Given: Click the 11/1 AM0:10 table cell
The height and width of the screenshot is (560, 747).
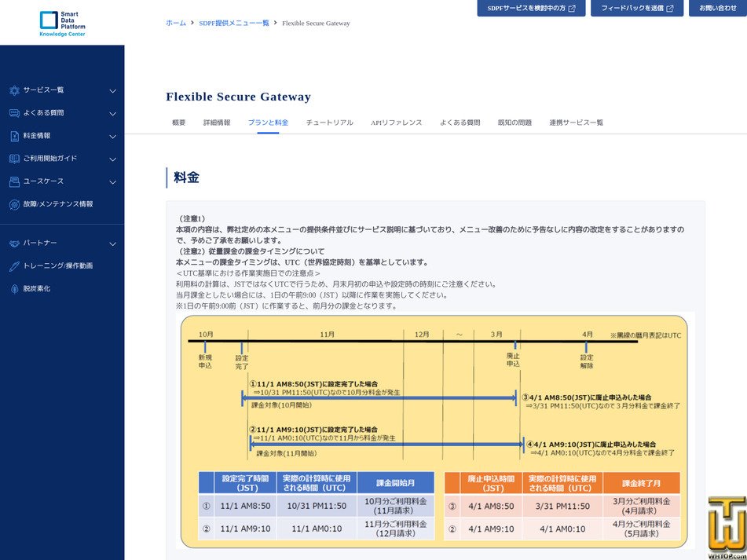Looking at the screenshot, I should (317, 529).
